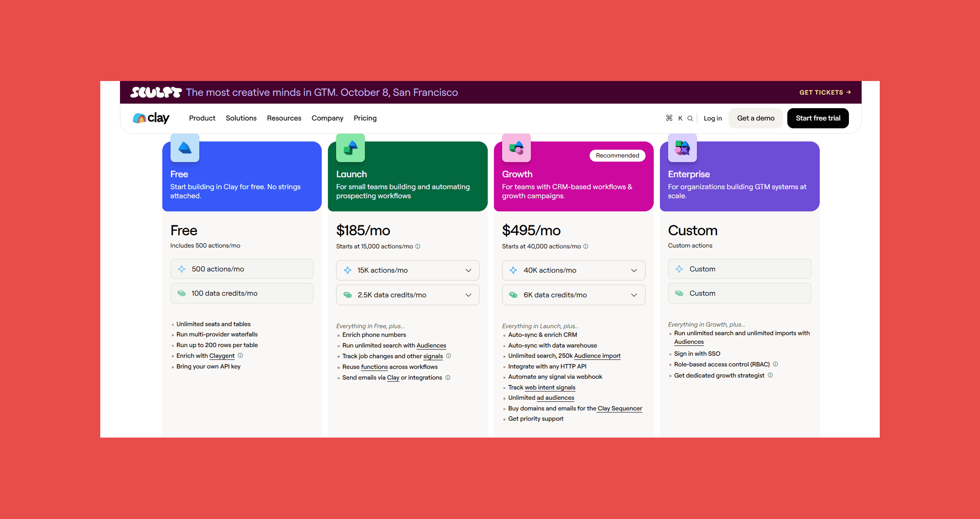Click the Enterprise plan purple shapes icon
The width and height of the screenshot is (980, 519).
tap(683, 148)
